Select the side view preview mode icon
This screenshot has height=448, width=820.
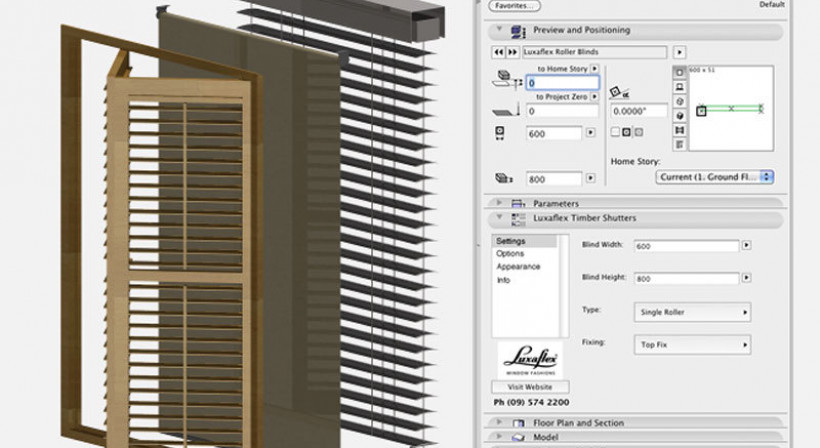680,87
